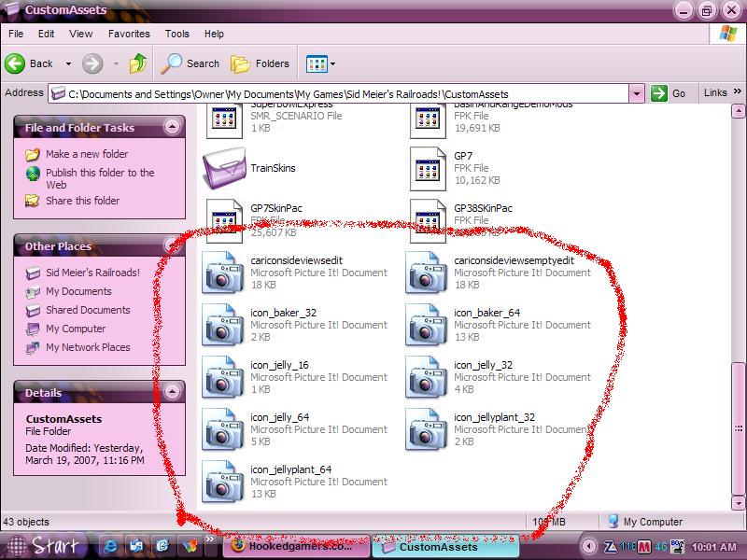Open the Views dropdown arrow

332,63
